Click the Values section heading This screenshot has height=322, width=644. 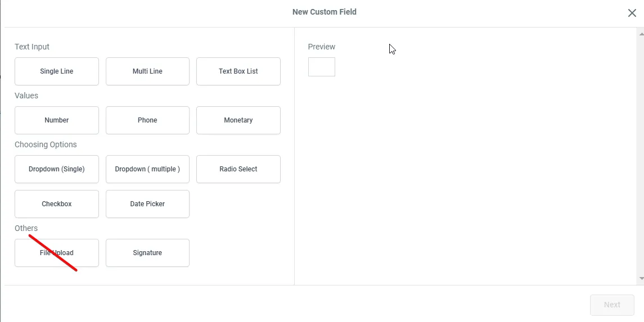tap(26, 96)
